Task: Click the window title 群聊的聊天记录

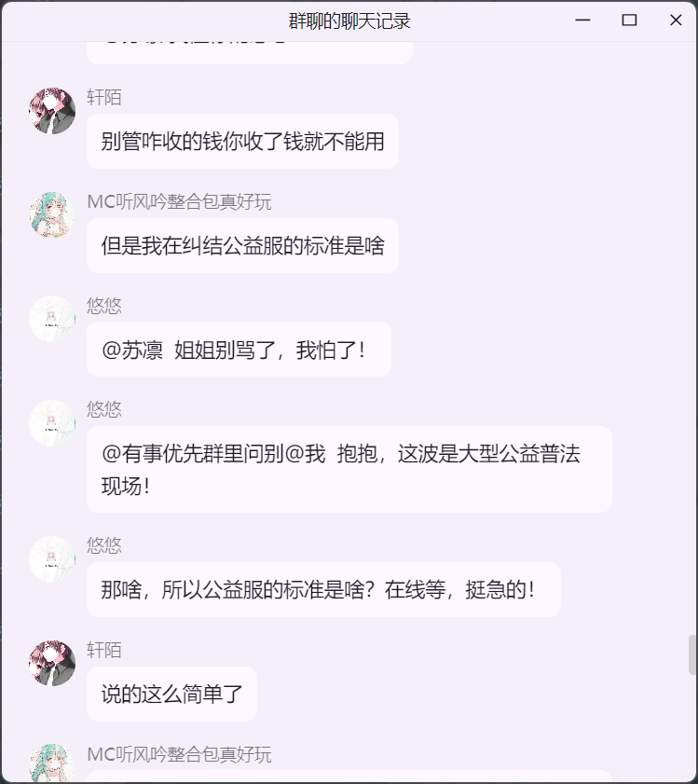Action: pyautogui.click(x=349, y=21)
